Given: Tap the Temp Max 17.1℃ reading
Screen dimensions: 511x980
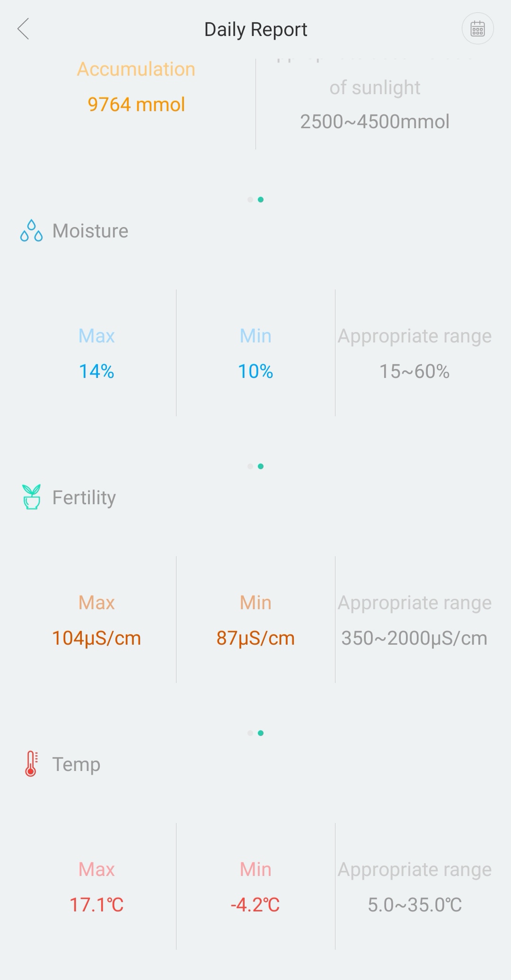Looking at the screenshot, I should pyautogui.click(x=97, y=905).
